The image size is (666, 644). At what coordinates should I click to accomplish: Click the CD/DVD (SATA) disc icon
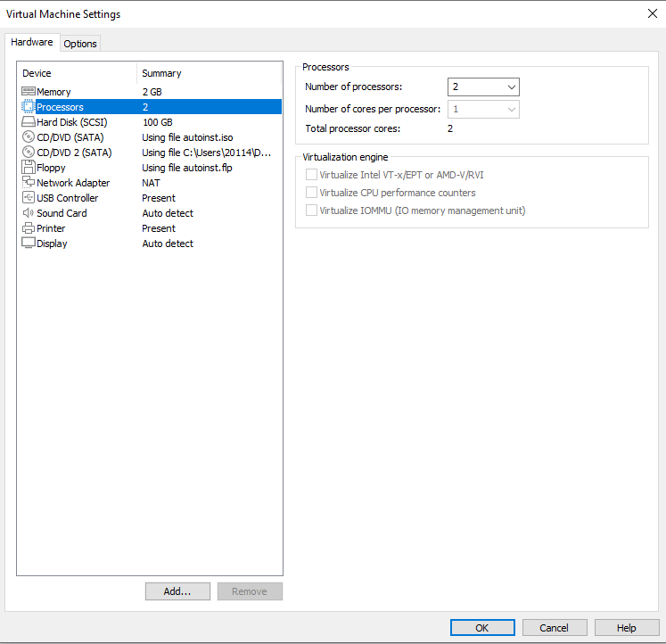[28, 136]
